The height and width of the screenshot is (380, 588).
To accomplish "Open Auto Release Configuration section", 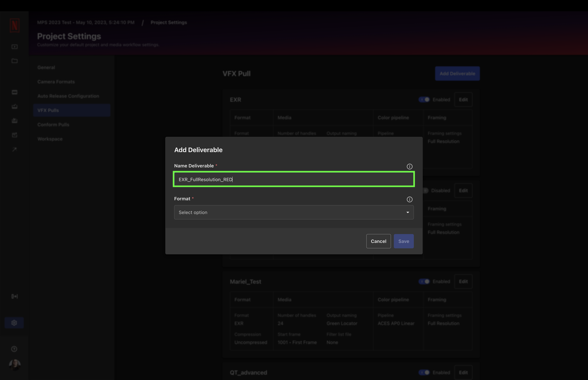I will click(71, 96).
